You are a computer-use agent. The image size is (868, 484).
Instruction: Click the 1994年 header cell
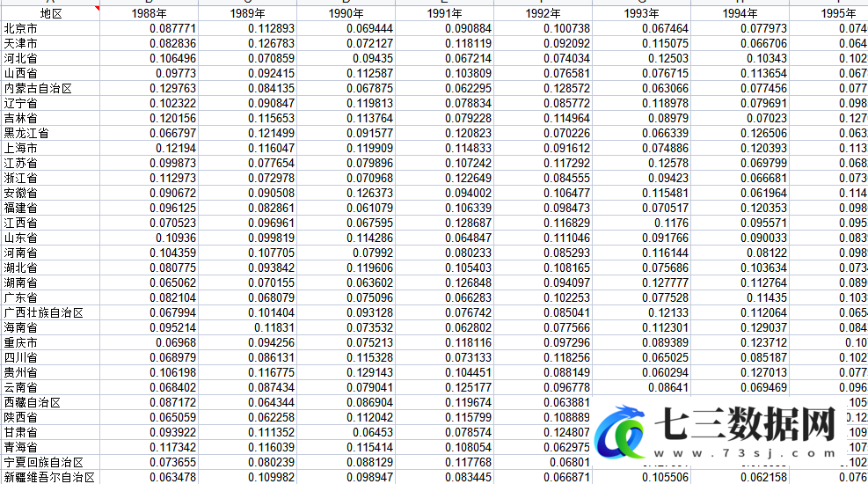coord(740,14)
